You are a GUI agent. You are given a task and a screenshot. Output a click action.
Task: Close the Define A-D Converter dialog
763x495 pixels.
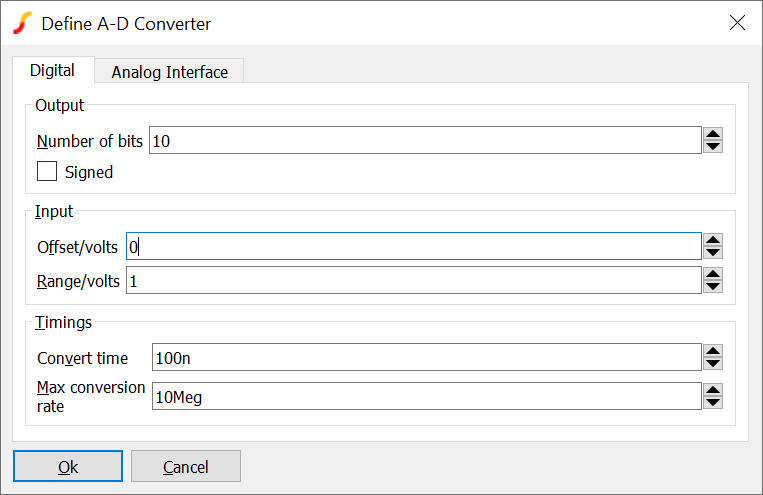click(737, 23)
